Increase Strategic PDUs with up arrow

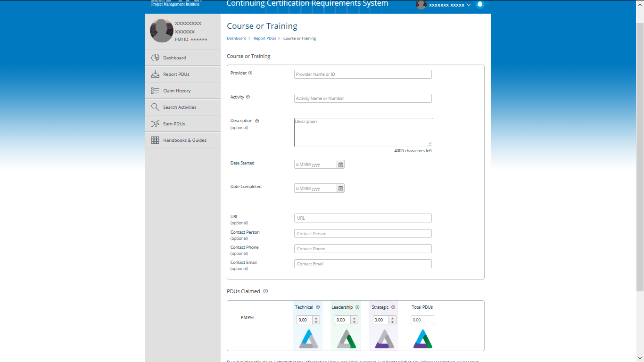point(392,318)
